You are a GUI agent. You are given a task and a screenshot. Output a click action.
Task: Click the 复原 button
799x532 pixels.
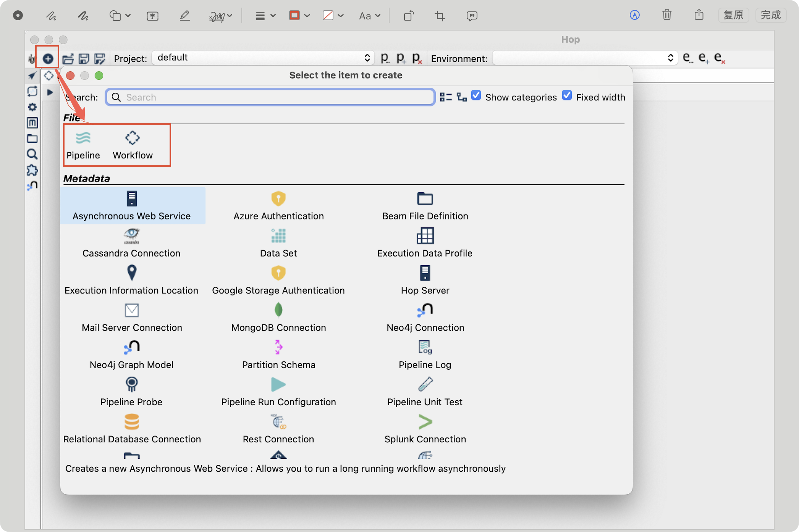[733, 15]
